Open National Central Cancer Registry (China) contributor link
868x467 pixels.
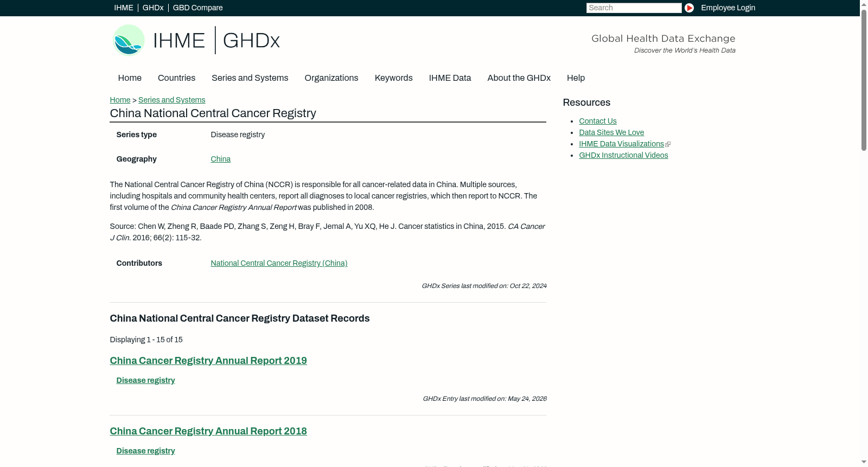279,263
